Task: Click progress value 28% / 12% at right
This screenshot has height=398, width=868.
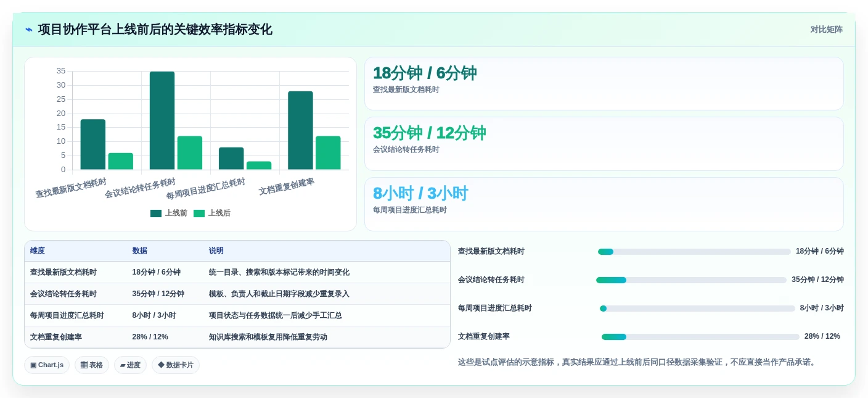Action: point(822,337)
